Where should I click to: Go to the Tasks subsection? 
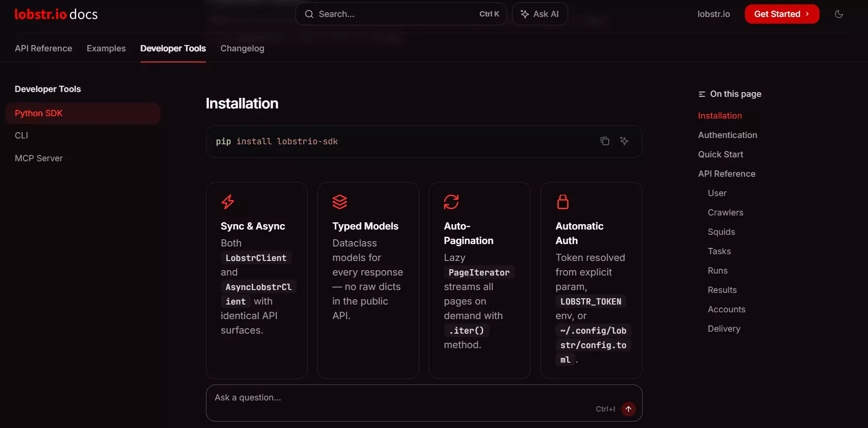[x=719, y=251]
